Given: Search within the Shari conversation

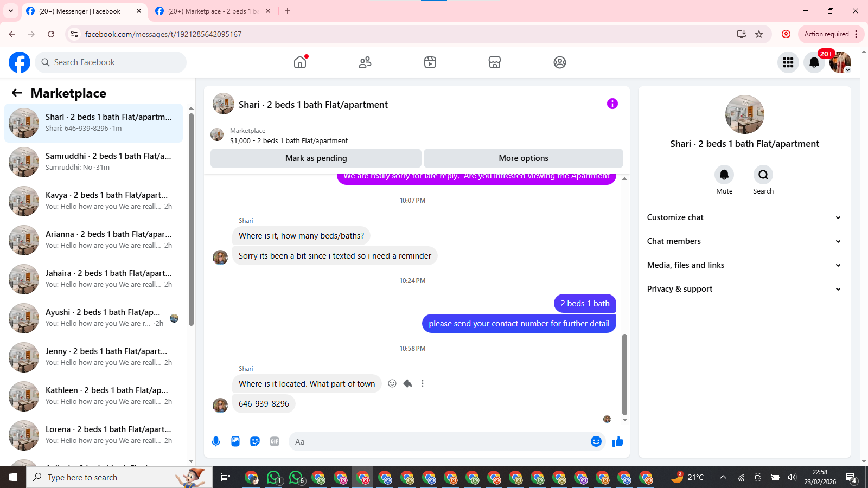Looking at the screenshot, I should point(763,175).
